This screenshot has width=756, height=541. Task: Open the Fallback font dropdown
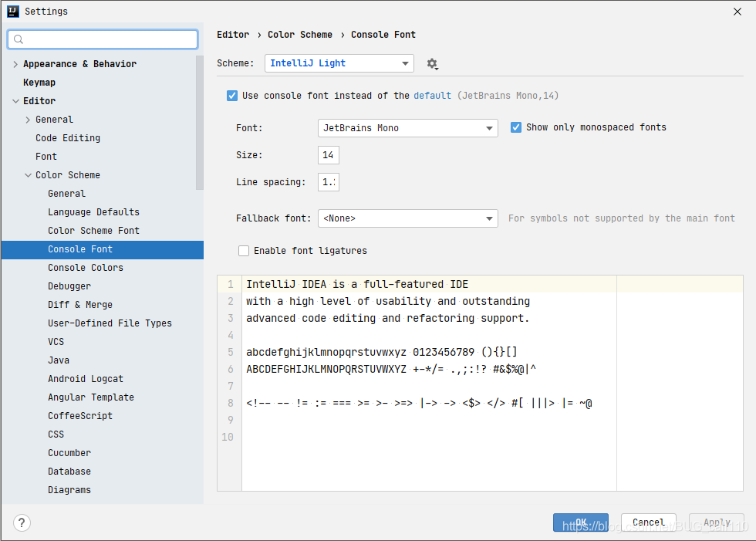[407, 218]
